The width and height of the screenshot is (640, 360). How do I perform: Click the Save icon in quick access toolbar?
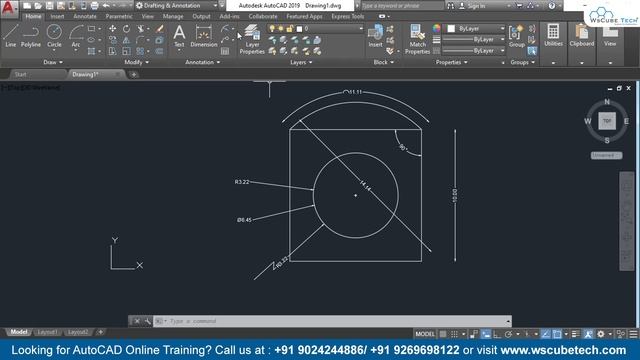pyautogui.click(x=49, y=6)
